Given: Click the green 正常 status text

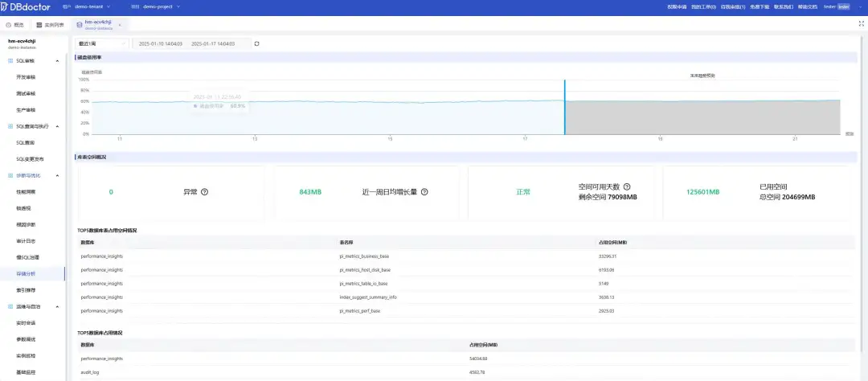Looking at the screenshot, I should point(523,191).
